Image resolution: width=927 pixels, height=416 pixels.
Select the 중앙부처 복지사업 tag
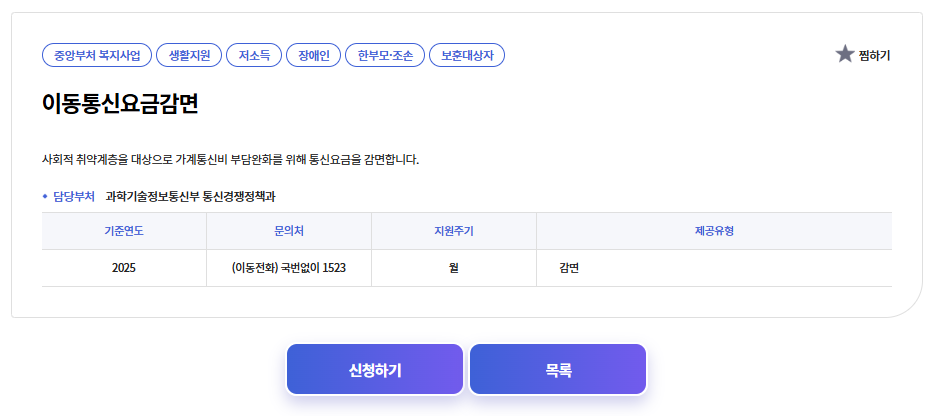[x=97, y=55]
